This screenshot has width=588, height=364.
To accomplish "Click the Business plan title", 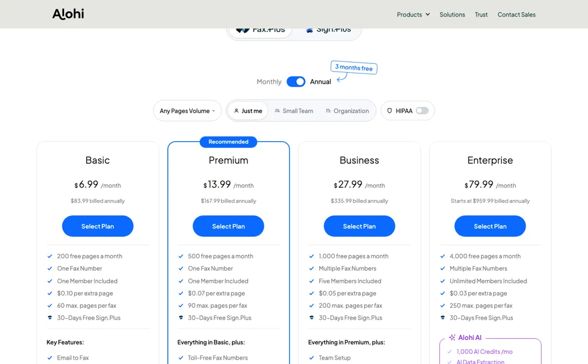I will click(x=359, y=160).
